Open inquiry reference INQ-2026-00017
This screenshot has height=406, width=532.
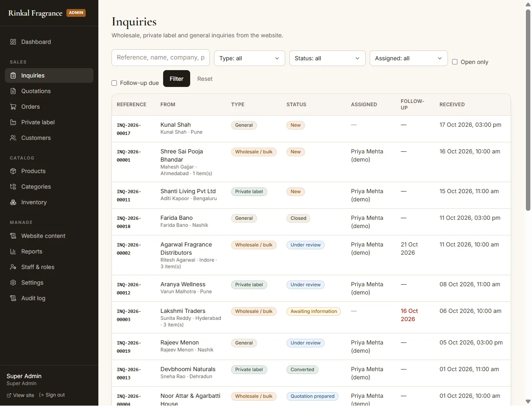tap(129, 129)
